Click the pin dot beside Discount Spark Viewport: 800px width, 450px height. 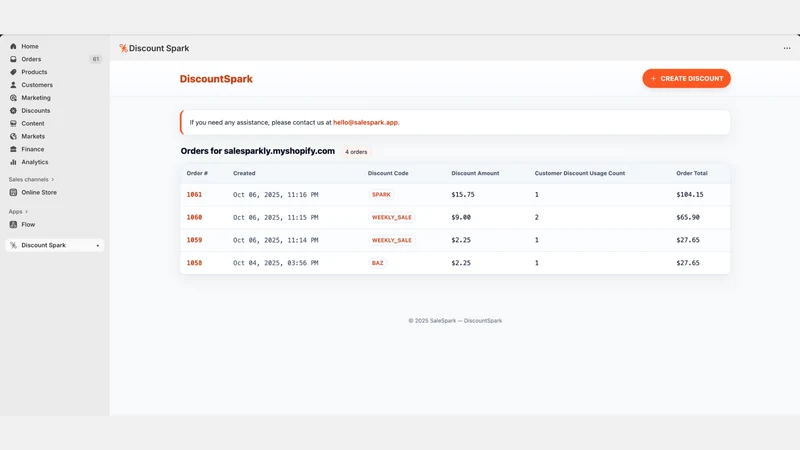pos(97,245)
